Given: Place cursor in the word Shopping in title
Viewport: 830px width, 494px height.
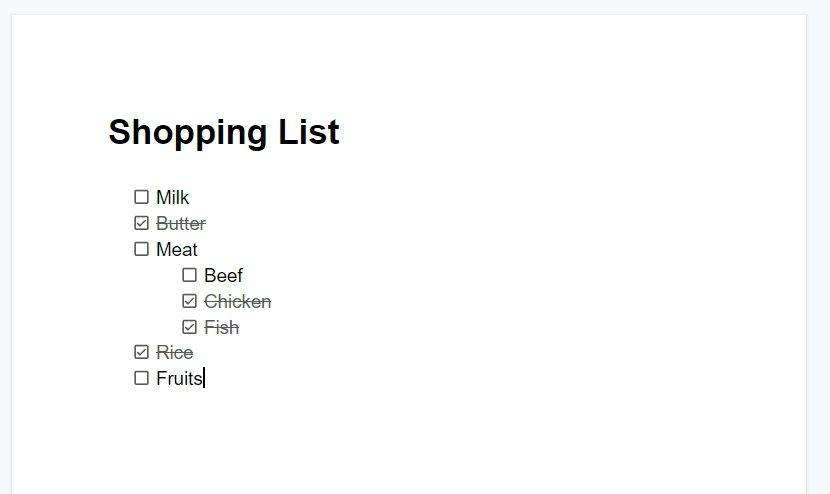Looking at the screenshot, I should point(188,132).
